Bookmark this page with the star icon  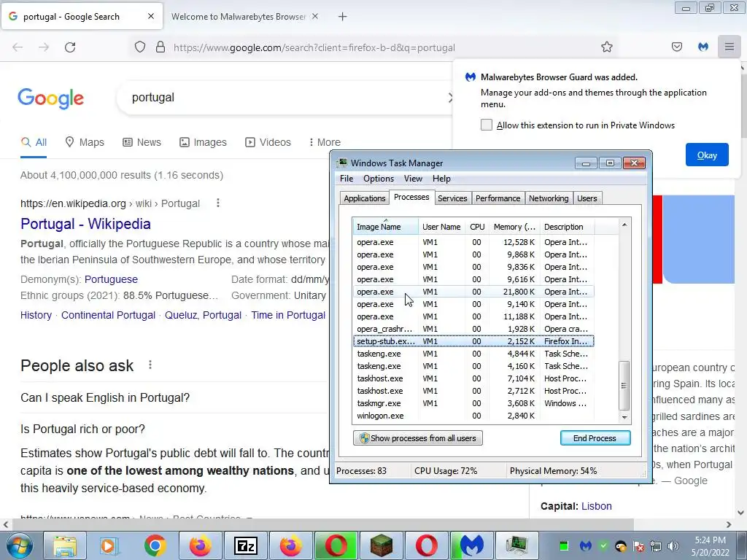click(x=606, y=47)
